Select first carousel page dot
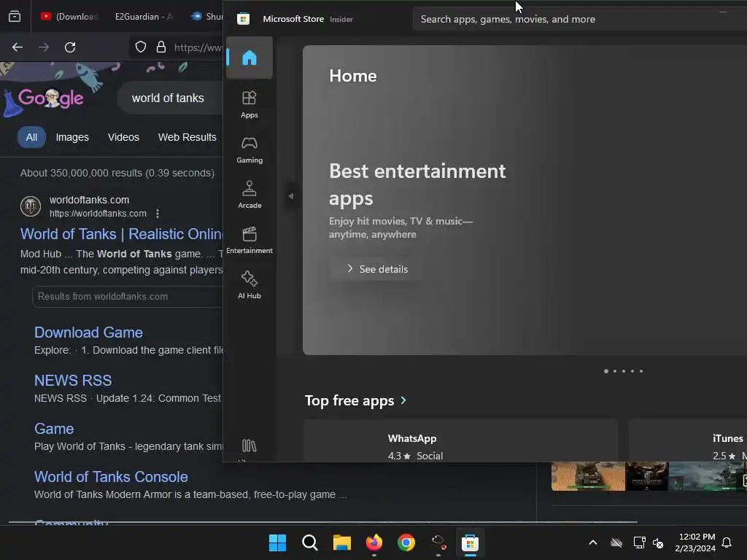 pos(606,371)
